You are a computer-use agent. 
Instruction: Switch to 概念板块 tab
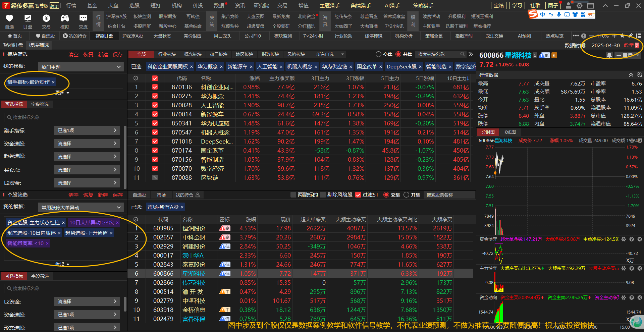[193, 54]
